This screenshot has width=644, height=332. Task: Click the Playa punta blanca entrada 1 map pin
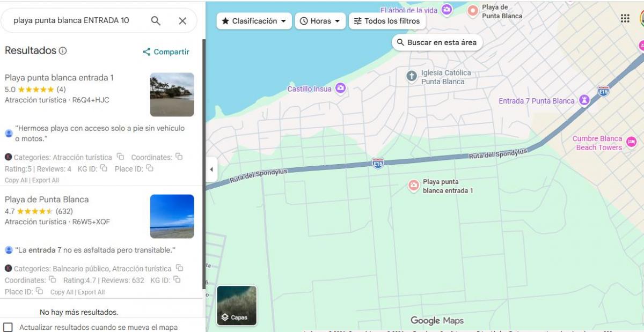414,186
